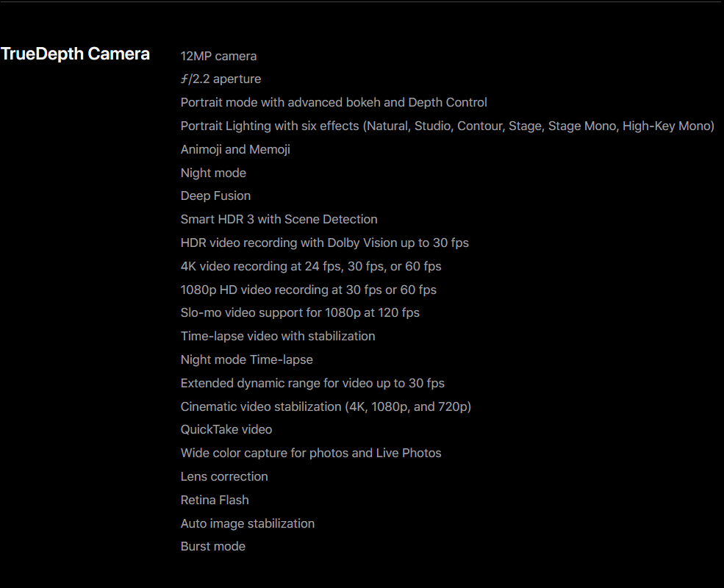Click 1080p HD video recording text

click(x=309, y=290)
